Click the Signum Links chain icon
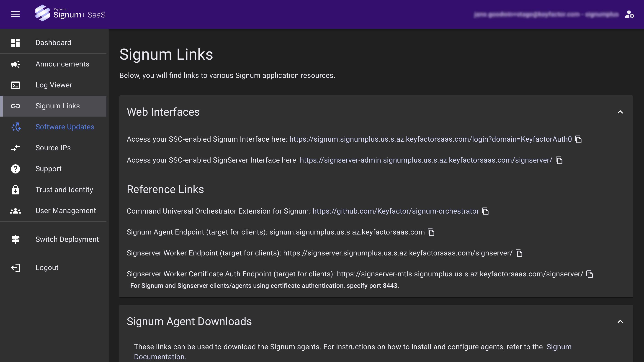The width and height of the screenshot is (644, 362). click(x=15, y=106)
